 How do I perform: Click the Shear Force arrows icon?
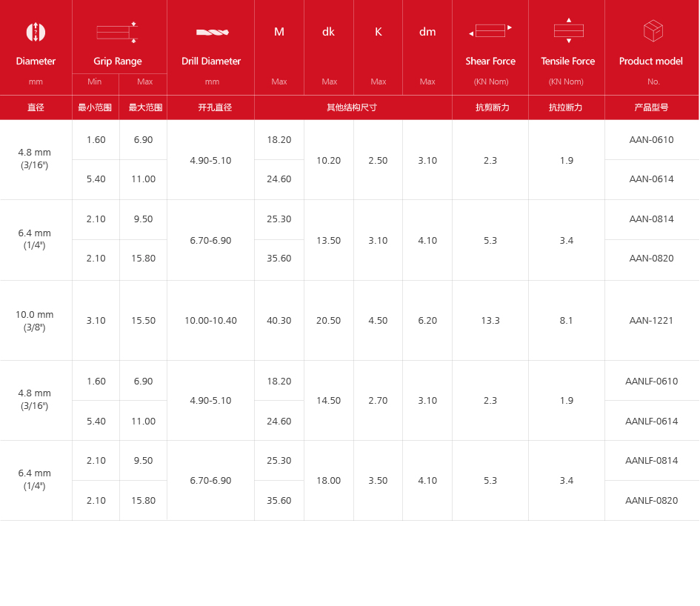coord(490,31)
